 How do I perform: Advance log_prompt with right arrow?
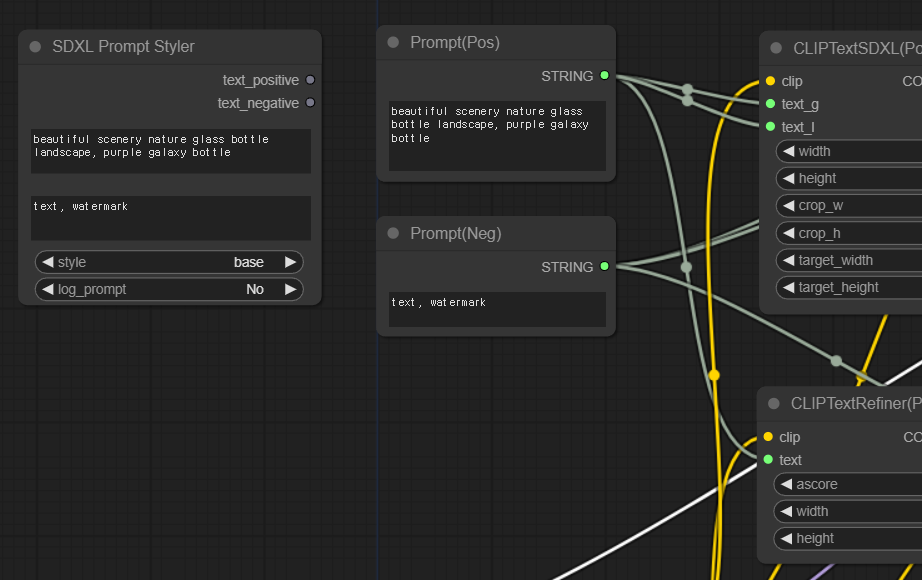click(x=290, y=289)
